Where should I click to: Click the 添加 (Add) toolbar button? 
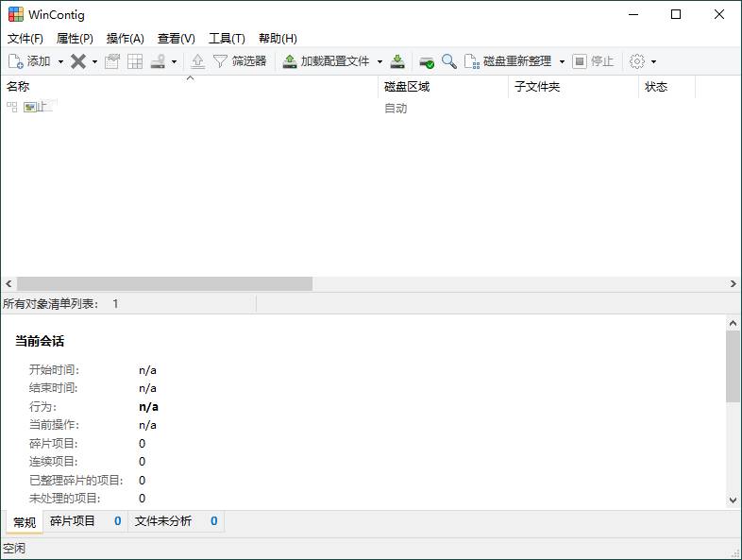(29, 61)
